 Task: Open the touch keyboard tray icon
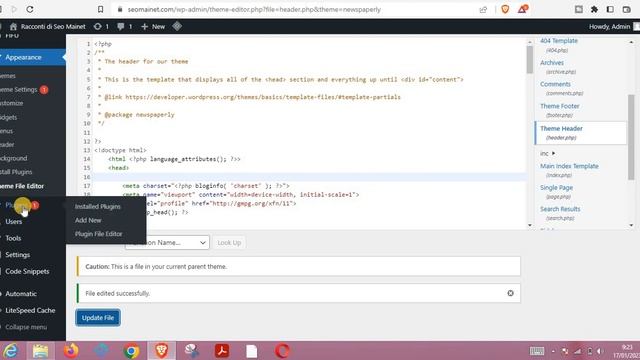point(537,351)
